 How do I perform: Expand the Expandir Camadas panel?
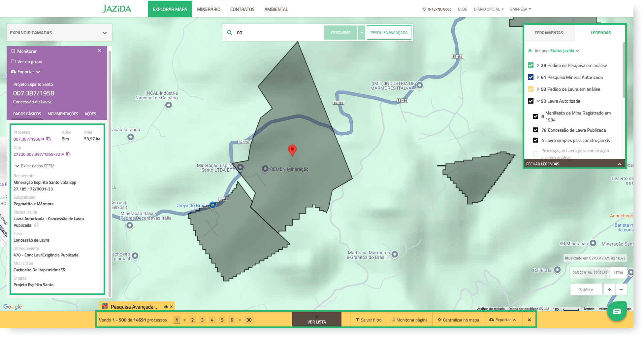(x=59, y=33)
